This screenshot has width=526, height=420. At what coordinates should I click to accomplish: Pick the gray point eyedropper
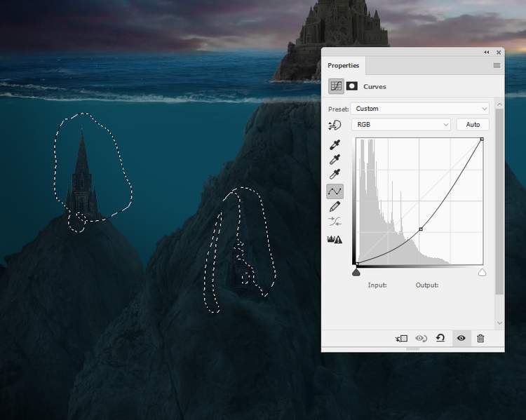coord(335,160)
